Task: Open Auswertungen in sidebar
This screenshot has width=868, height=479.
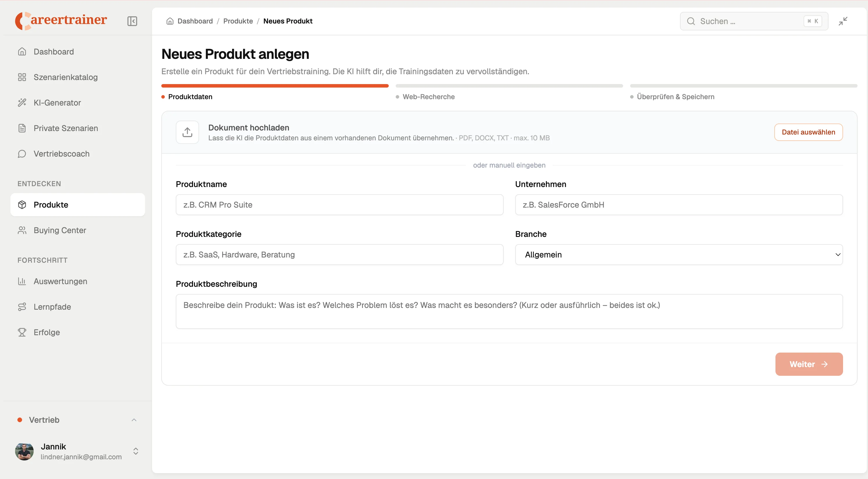Action: [77, 281]
